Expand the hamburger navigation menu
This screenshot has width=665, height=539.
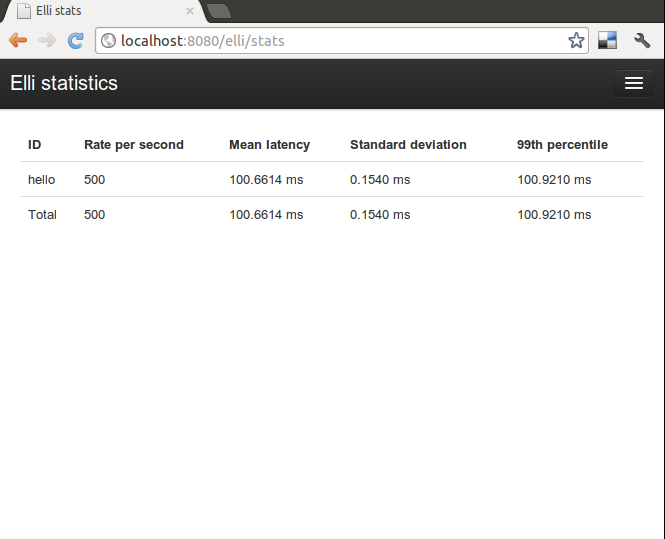[634, 83]
